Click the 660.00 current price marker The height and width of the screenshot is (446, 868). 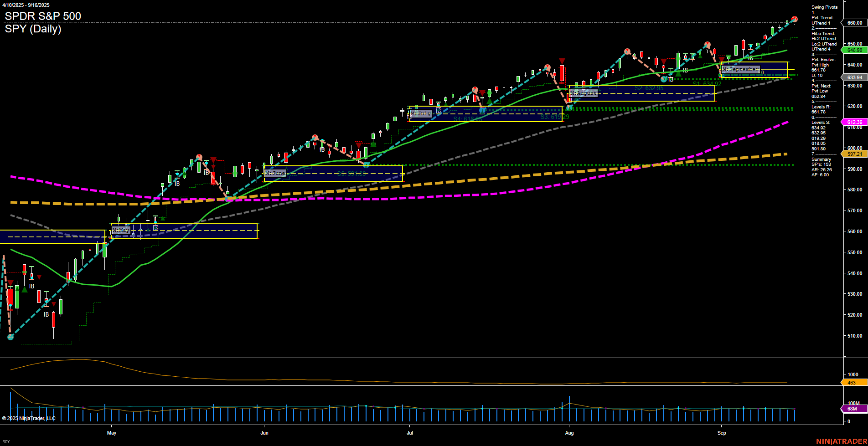pyautogui.click(x=854, y=23)
